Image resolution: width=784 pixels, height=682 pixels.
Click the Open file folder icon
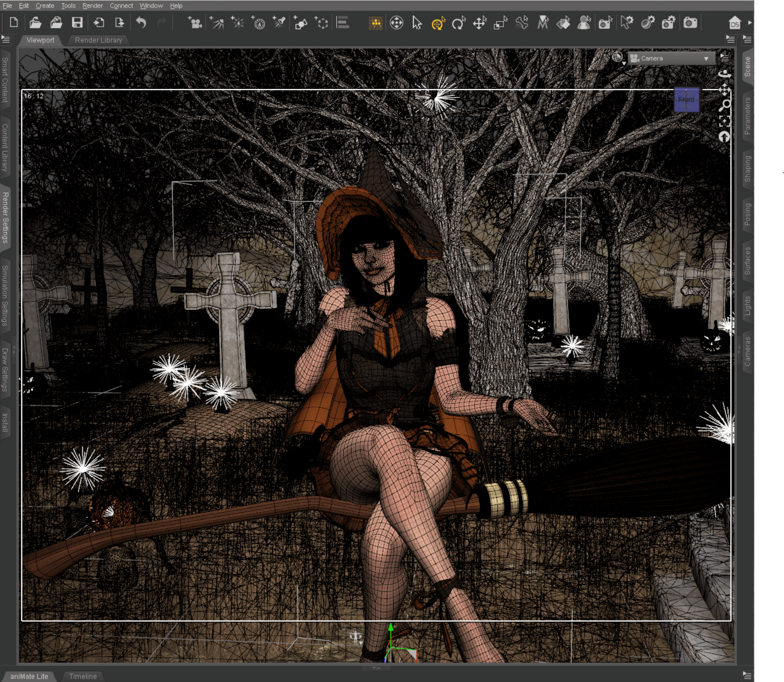tap(35, 23)
